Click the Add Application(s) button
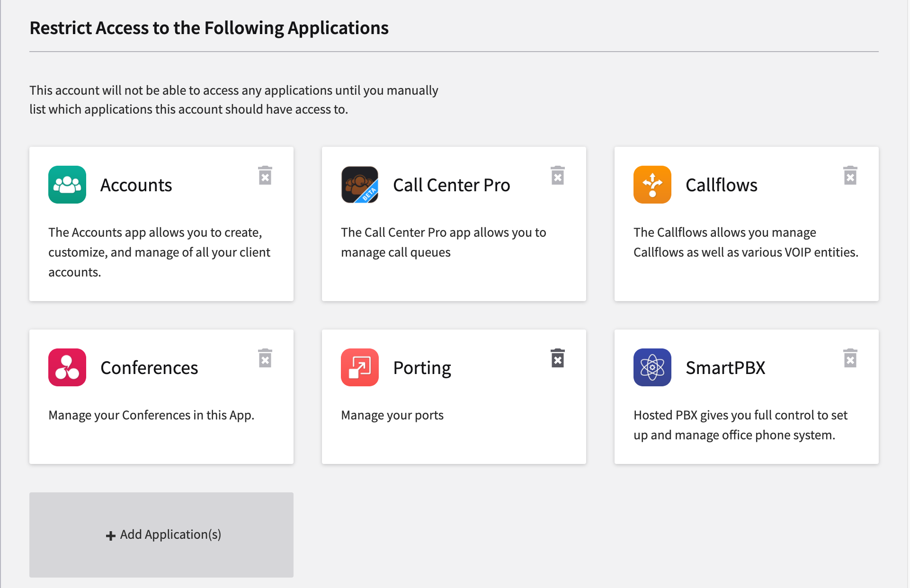Screen dimensions: 910x588 coord(161,535)
